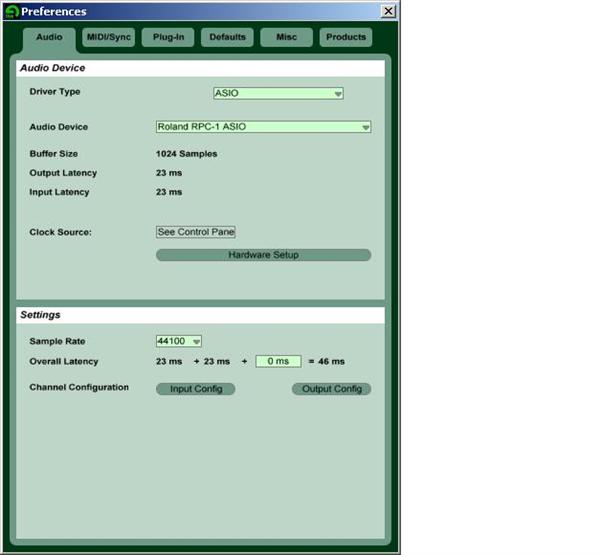The image size is (600, 555).
Task: Click the 0 ms latency offset field
Action: [278, 361]
